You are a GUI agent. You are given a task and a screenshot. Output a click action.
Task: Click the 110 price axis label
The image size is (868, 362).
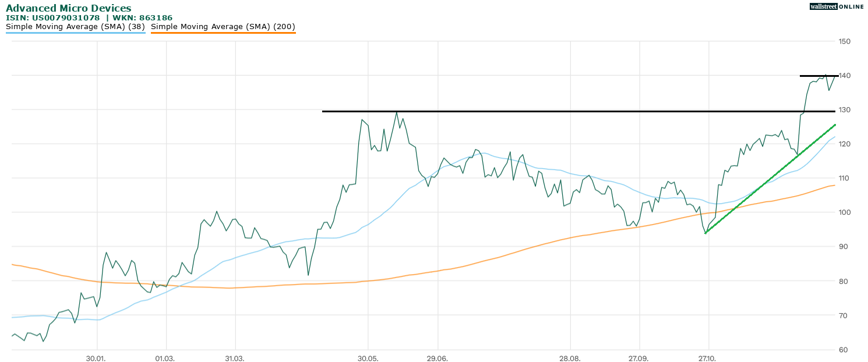tap(845, 178)
